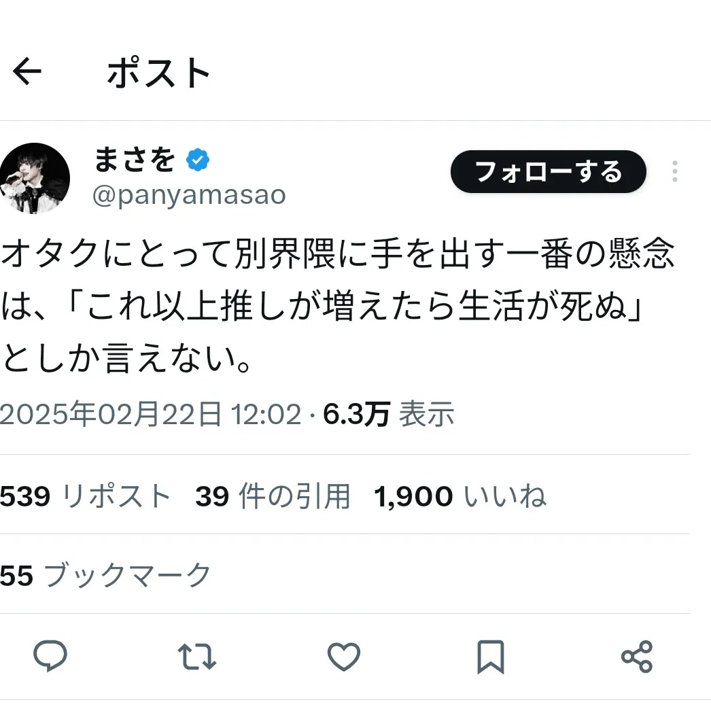This screenshot has height=728, width=711.
Task: Open the @panyamasao handle link
Action: tap(188, 196)
